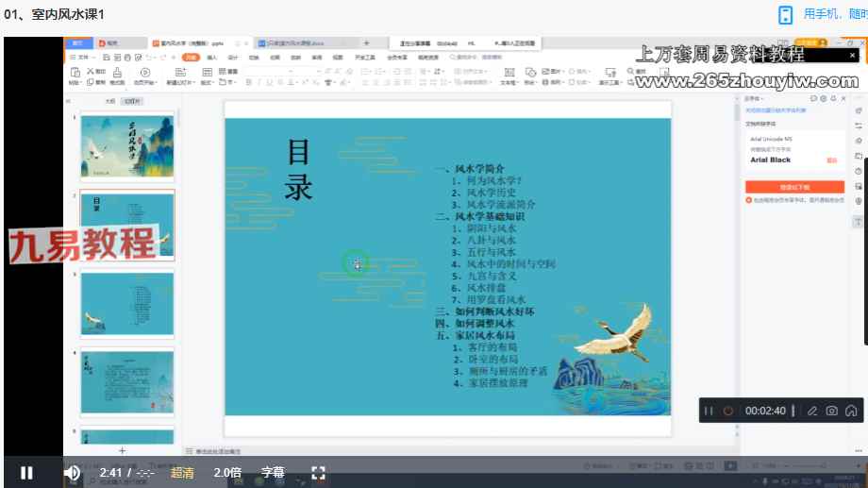Click the notes area below the slide
The width and height of the screenshot is (868, 488).
point(218,451)
